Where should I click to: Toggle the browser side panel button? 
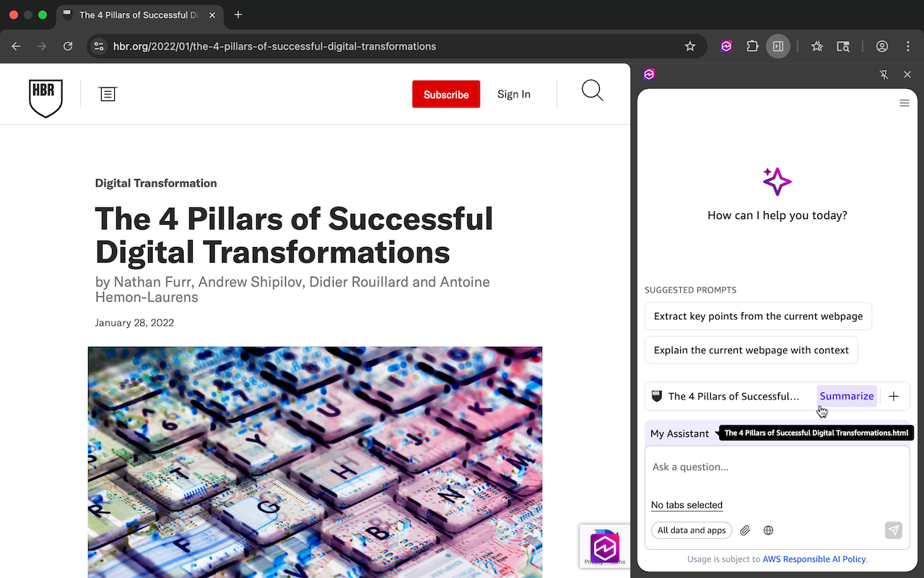tap(778, 46)
